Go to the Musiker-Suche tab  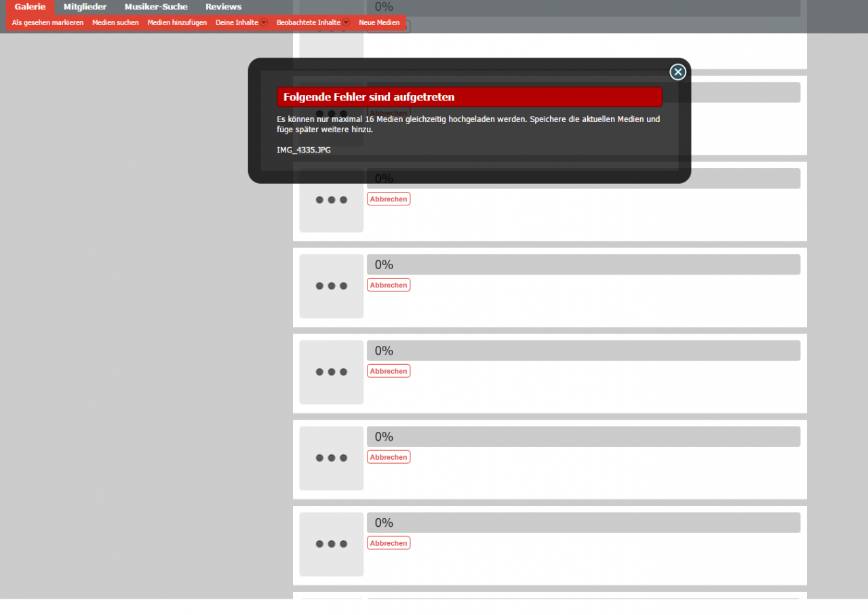[x=156, y=7]
